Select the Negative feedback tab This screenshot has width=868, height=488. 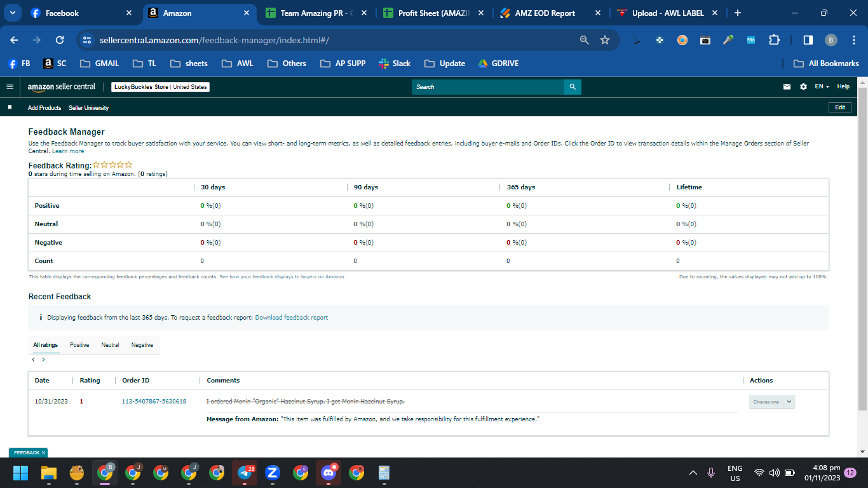[x=142, y=345]
